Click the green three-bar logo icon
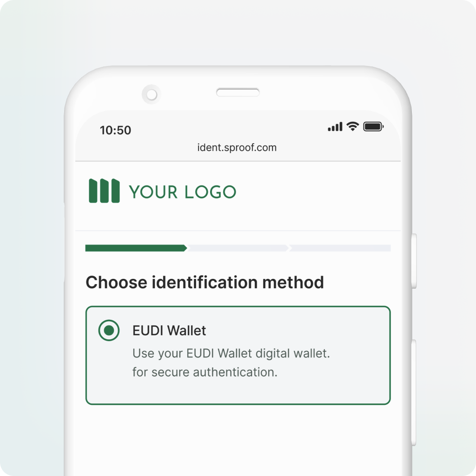Image resolution: width=476 pixels, height=476 pixels. (x=104, y=191)
